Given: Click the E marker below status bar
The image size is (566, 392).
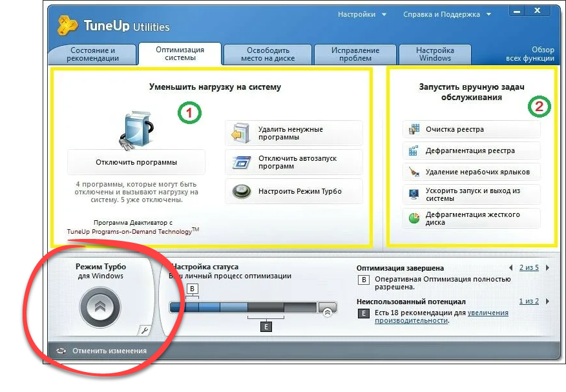Looking at the screenshot, I should (x=266, y=327).
